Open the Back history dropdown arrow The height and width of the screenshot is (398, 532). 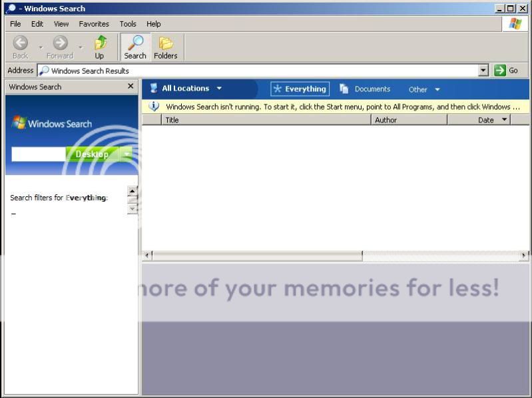pos(41,47)
